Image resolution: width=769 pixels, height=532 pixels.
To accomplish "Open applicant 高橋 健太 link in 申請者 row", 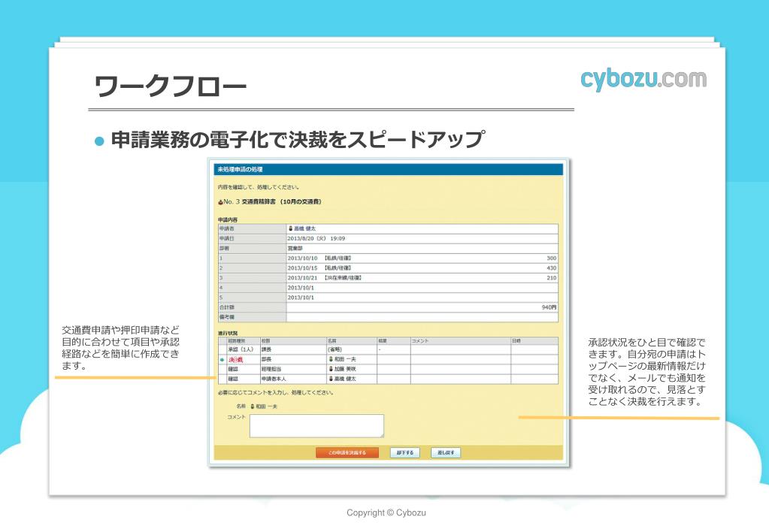I will (x=305, y=228).
